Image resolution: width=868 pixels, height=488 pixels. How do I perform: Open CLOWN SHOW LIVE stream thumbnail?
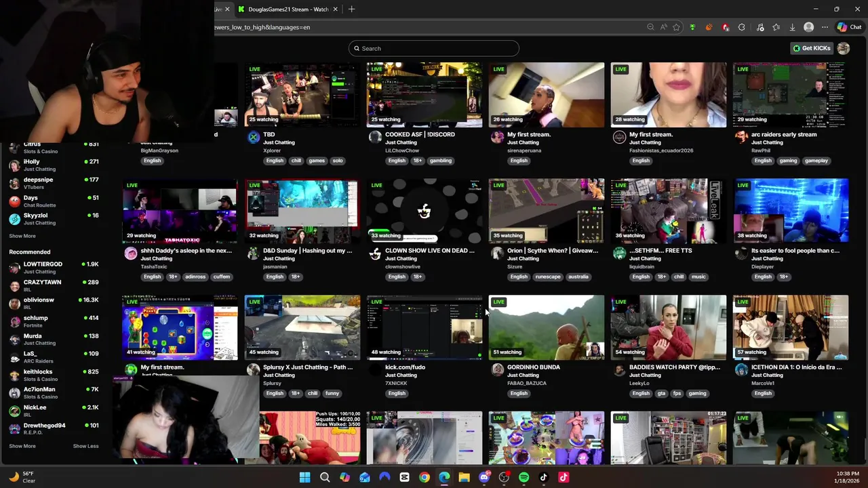(x=425, y=211)
